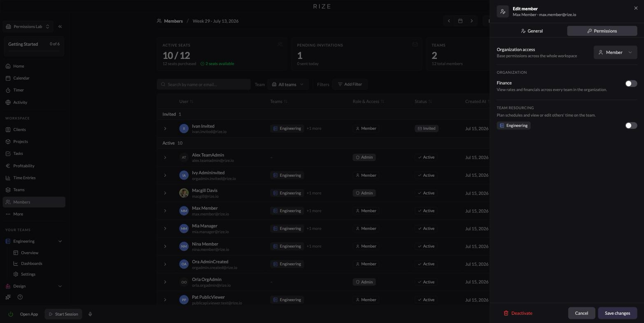The height and width of the screenshot is (323, 644).
Task: Click the microphone icon in bottom bar
Action: pyautogui.click(x=90, y=314)
